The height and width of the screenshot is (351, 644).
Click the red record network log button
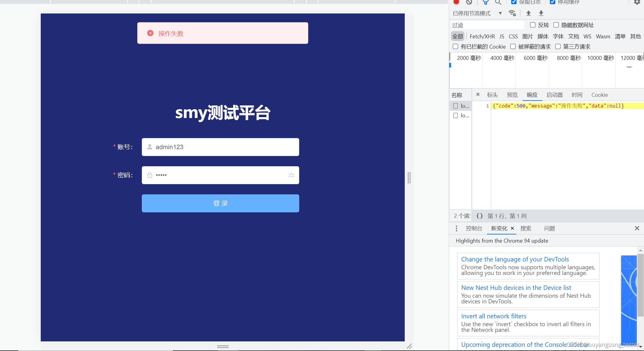[x=456, y=2]
